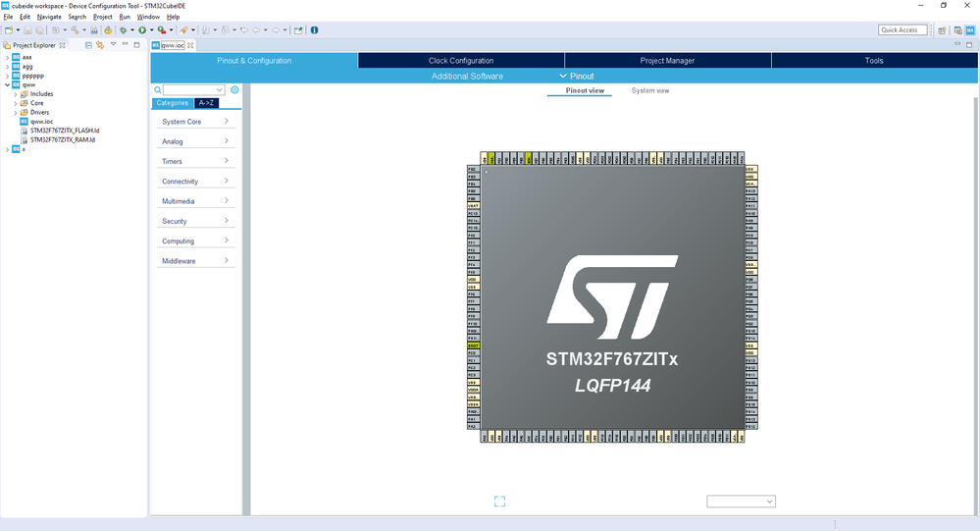Screen dimensions: 980x531
Task: Open the Window menu
Action: click(148, 17)
